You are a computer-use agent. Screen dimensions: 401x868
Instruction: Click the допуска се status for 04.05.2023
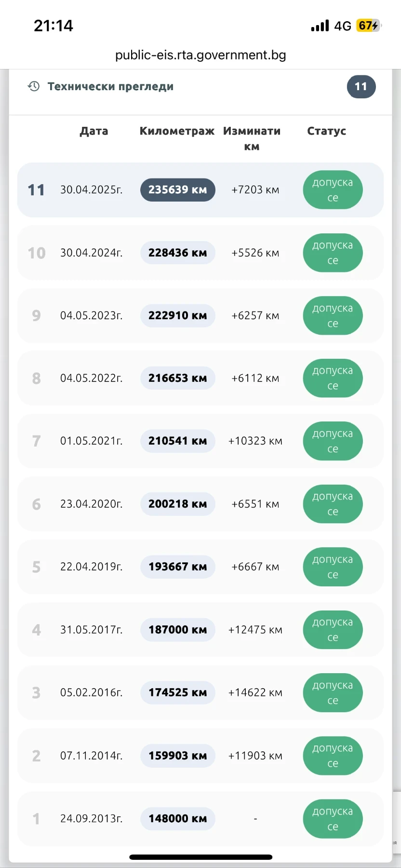(333, 316)
